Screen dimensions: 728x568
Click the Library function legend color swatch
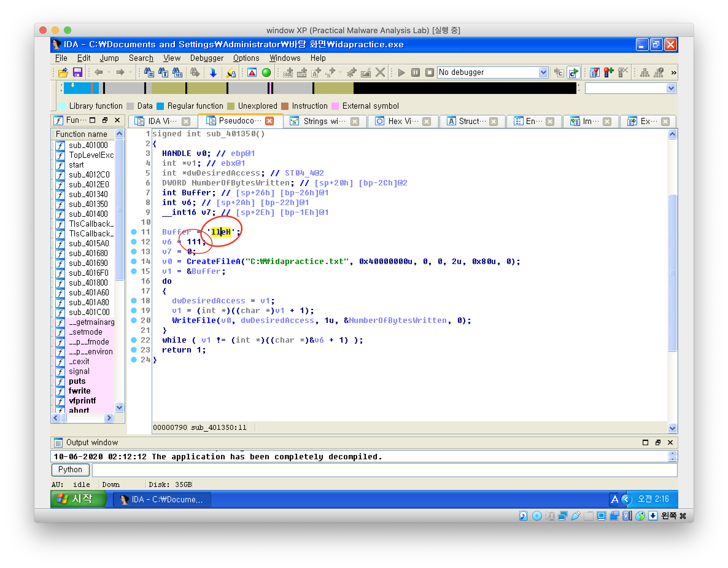pos(62,106)
